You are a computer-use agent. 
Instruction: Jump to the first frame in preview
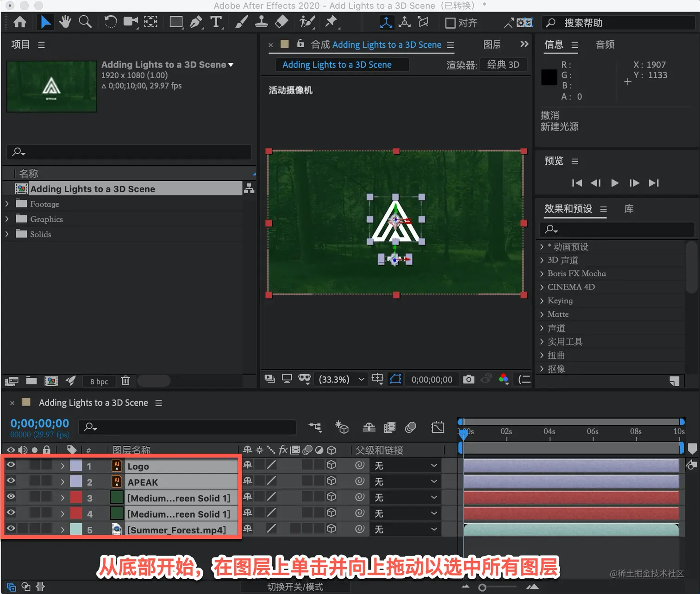[x=577, y=183]
